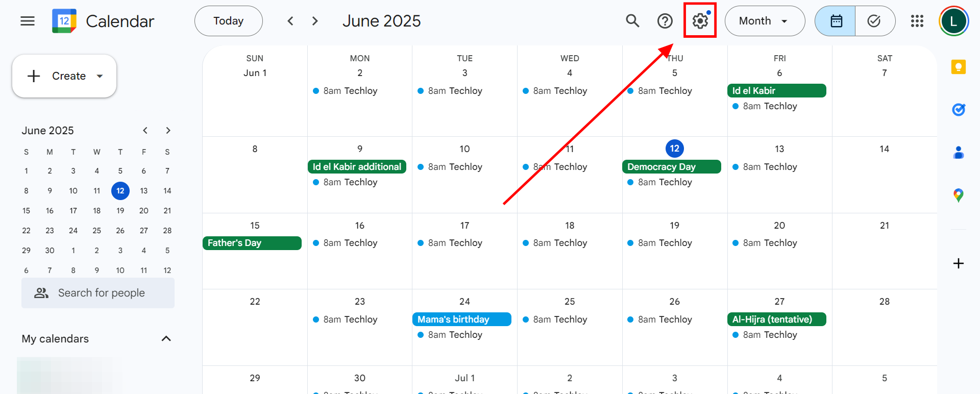Switch to Tasks view toggle
980x394 pixels.
pyautogui.click(x=874, y=21)
